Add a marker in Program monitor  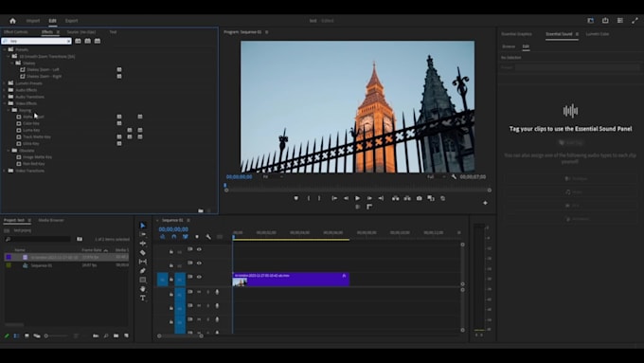(296, 198)
